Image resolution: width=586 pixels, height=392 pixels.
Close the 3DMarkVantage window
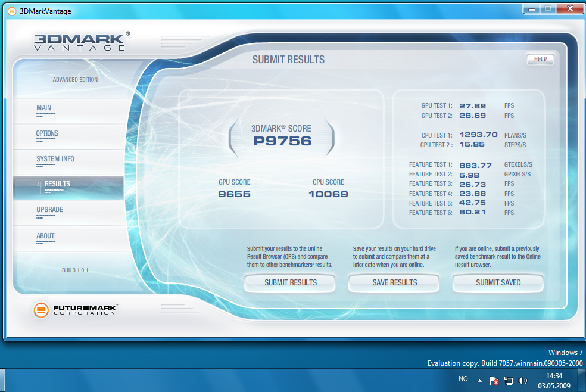click(570, 8)
